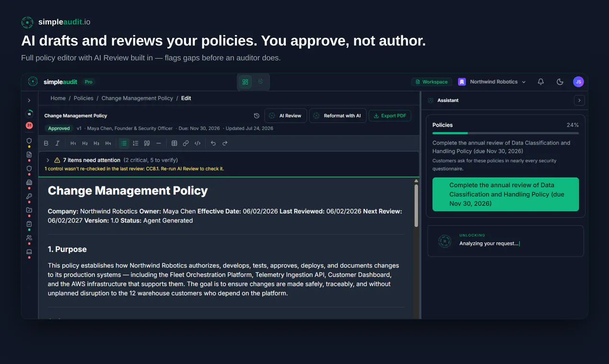Apply Heading 4 style
Viewport: 609px width, 364px height.
click(x=108, y=143)
